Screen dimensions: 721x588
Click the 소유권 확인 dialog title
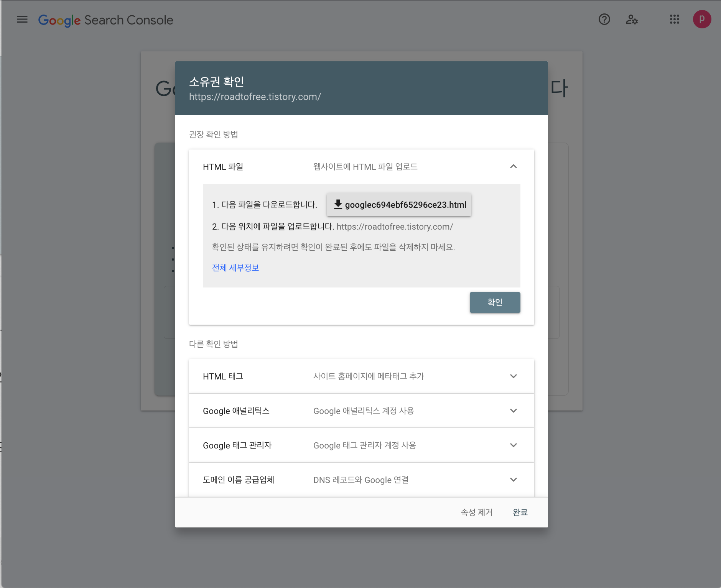point(217,81)
